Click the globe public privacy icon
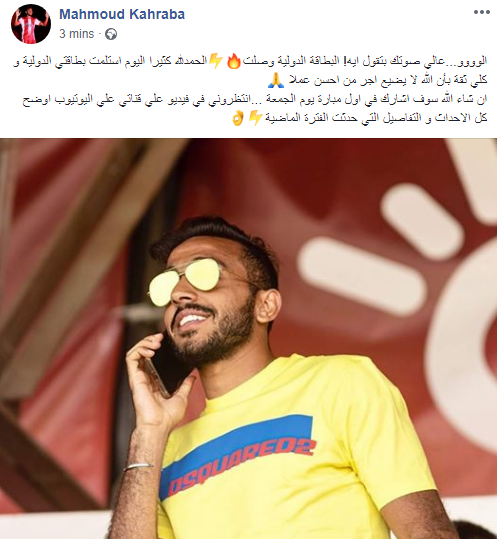 coord(111,34)
